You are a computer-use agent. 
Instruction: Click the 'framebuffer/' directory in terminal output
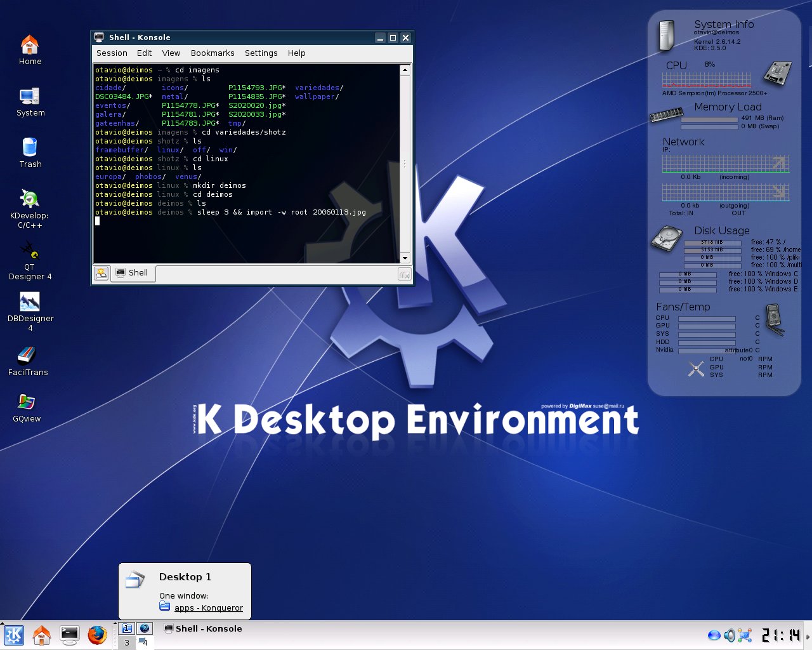point(122,150)
